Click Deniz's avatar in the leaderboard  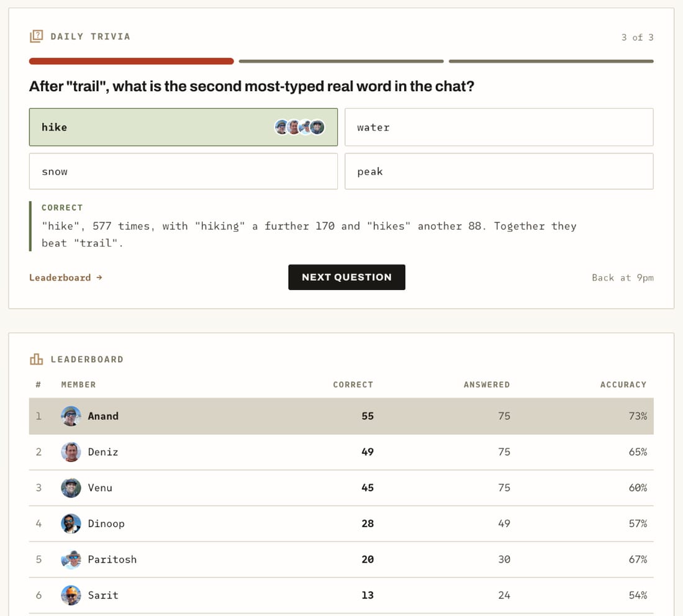(71, 452)
